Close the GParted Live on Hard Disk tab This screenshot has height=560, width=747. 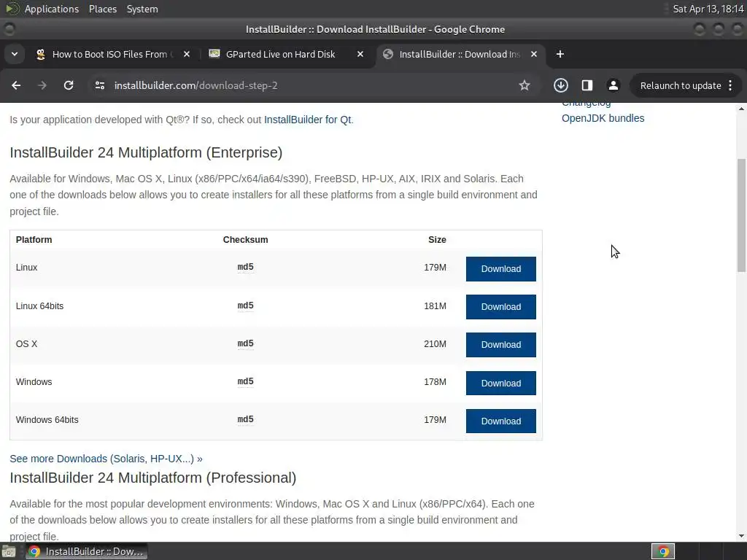pyautogui.click(x=360, y=54)
